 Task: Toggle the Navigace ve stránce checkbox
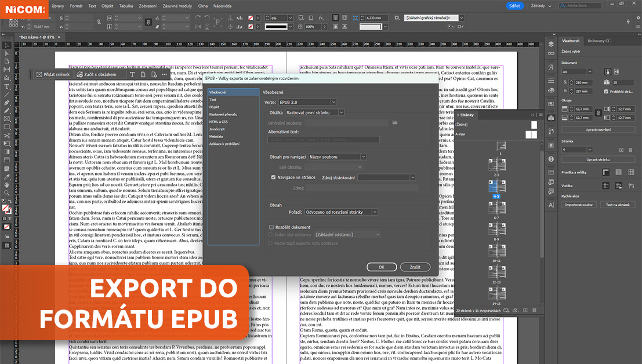click(274, 177)
